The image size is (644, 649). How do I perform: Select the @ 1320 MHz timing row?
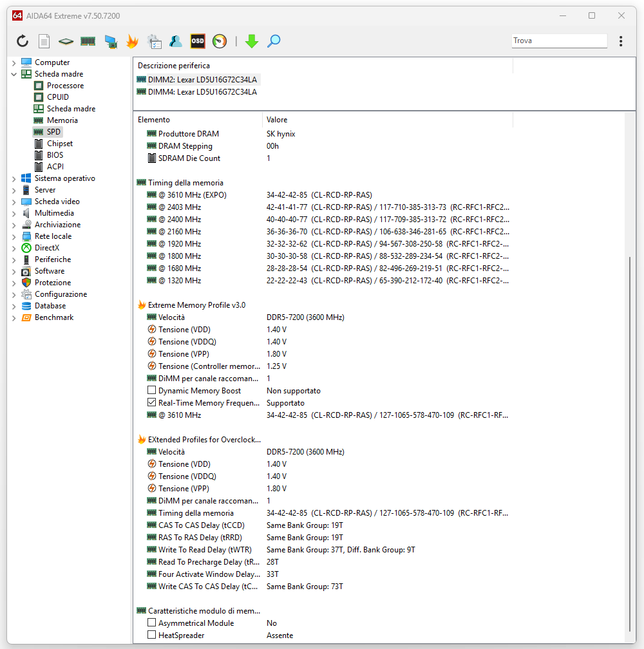click(324, 281)
